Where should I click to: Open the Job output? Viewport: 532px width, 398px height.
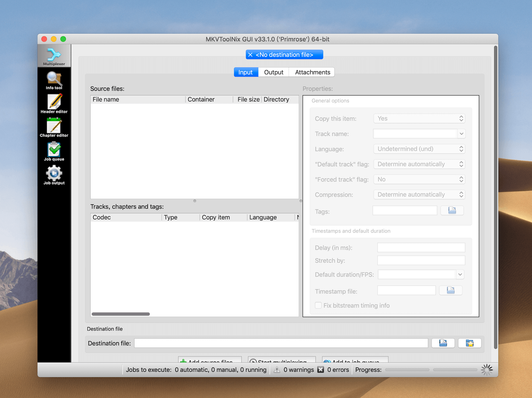click(x=54, y=175)
